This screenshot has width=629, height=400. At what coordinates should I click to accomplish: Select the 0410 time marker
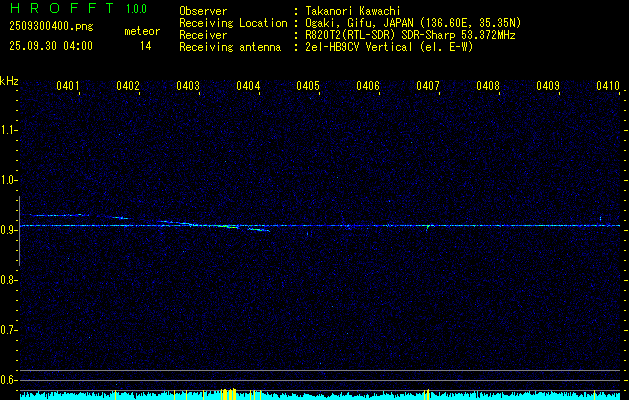pyautogui.click(x=608, y=86)
